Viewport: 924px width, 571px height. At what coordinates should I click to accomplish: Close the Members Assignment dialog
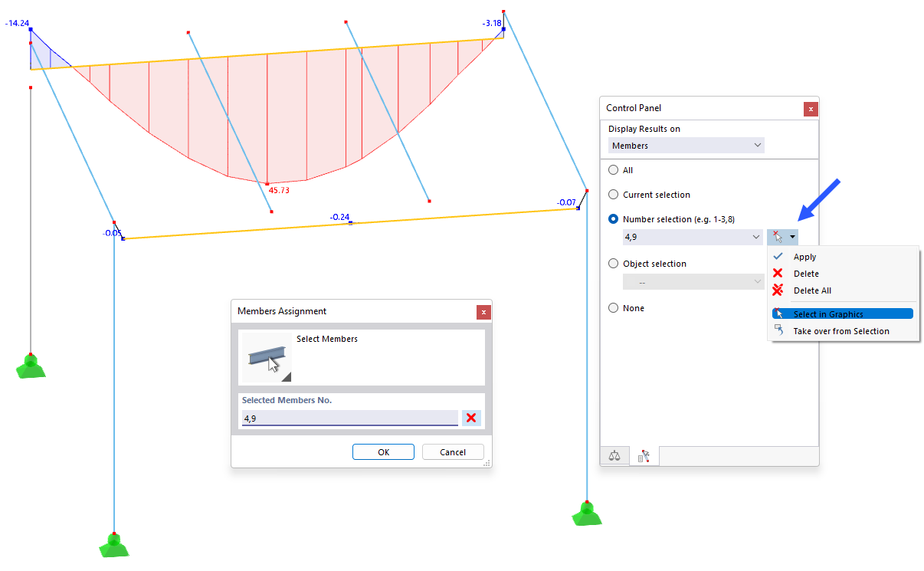483,312
